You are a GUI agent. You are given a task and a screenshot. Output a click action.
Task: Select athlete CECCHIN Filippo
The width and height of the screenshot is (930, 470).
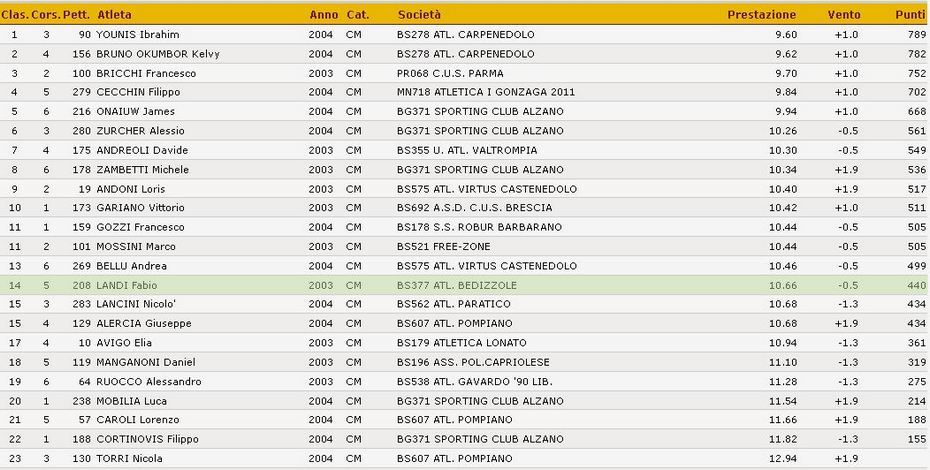[138, 92]
